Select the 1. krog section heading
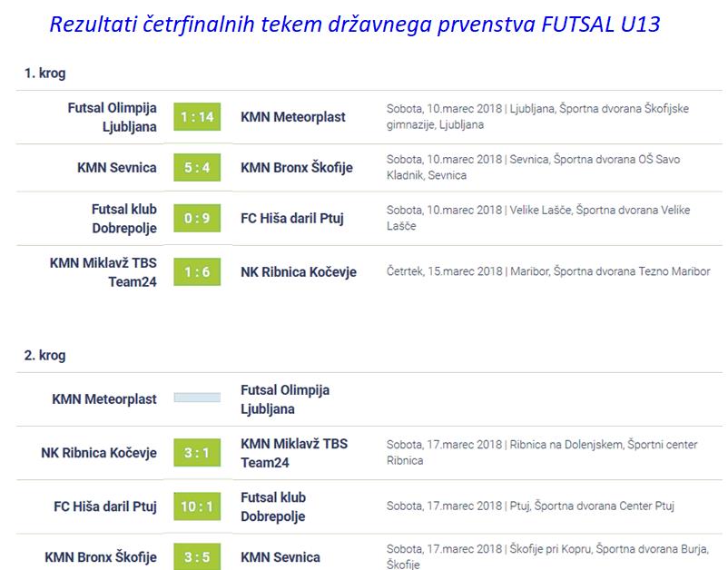 click(44, 74)
